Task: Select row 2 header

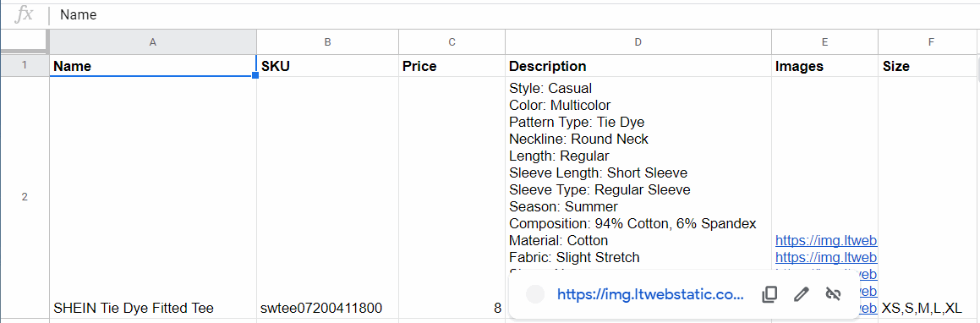Action: 25,197
